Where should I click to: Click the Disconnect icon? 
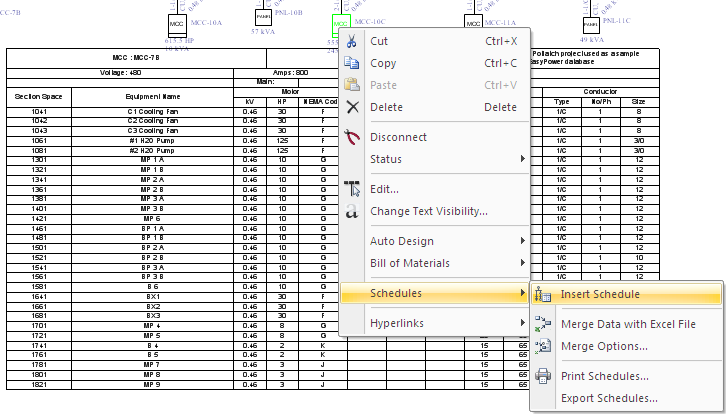[351, 137]
